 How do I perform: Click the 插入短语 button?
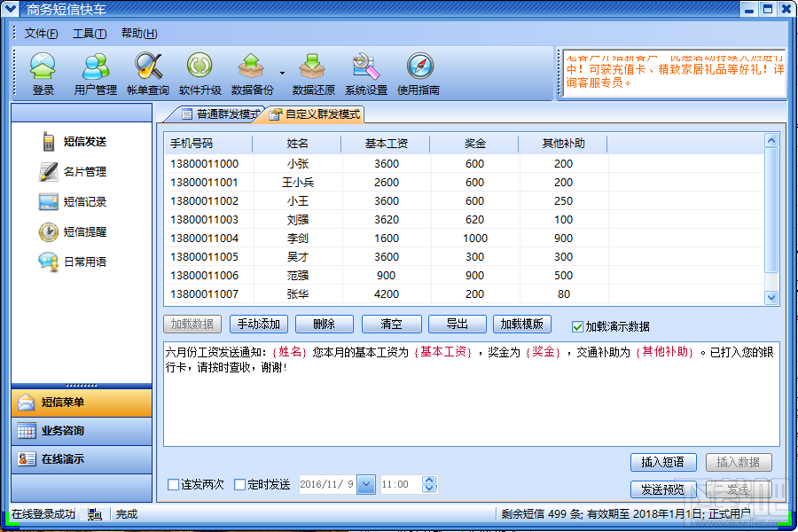(x=662, y=462)
